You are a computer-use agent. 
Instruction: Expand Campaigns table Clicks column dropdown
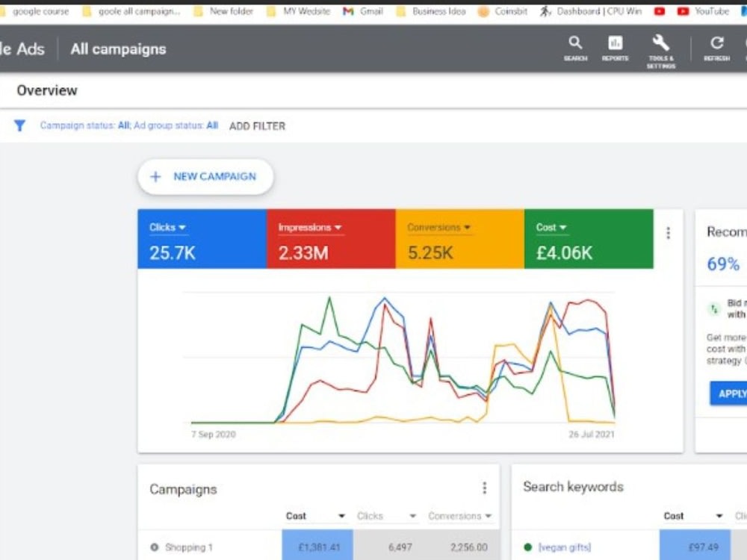click(x=412, y=516)
